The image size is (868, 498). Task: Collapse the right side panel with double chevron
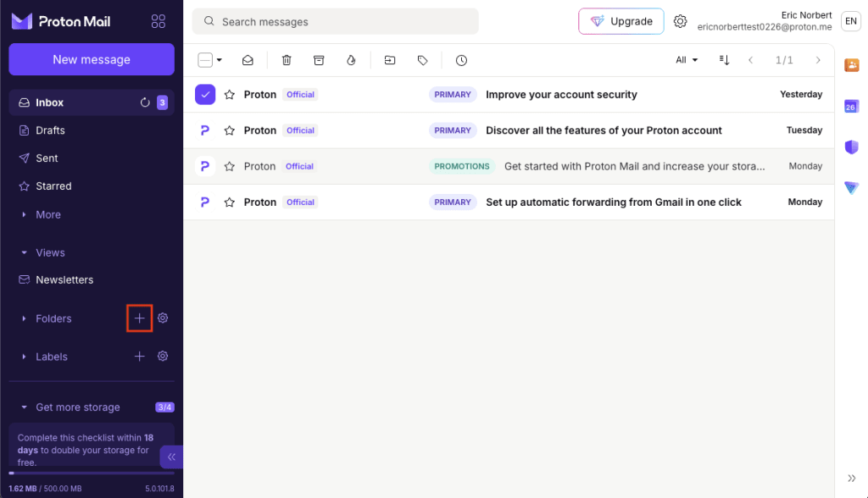click(851, 478)
